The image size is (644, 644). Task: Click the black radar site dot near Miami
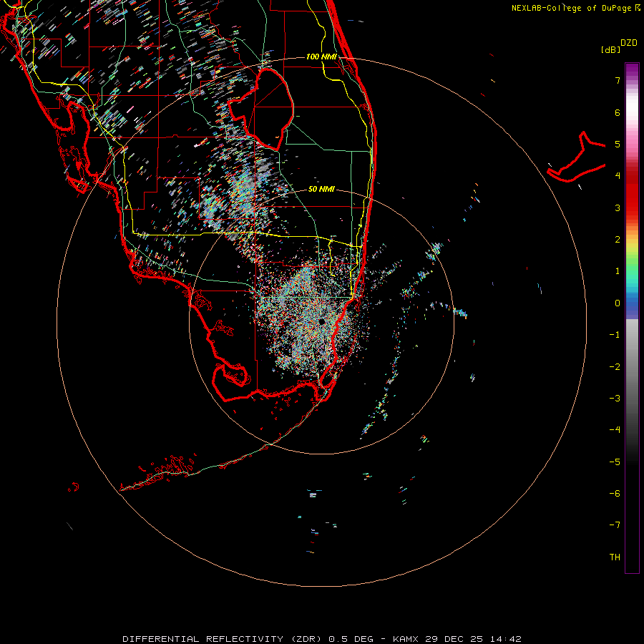click(x=321, y=321)
